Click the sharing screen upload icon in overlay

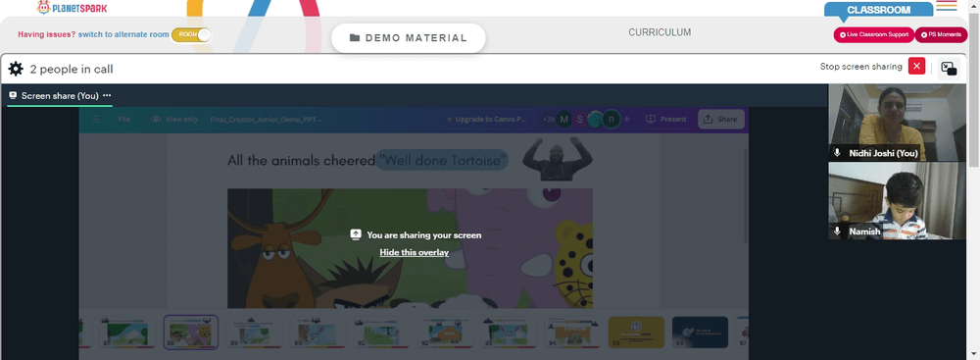point(356,234)
